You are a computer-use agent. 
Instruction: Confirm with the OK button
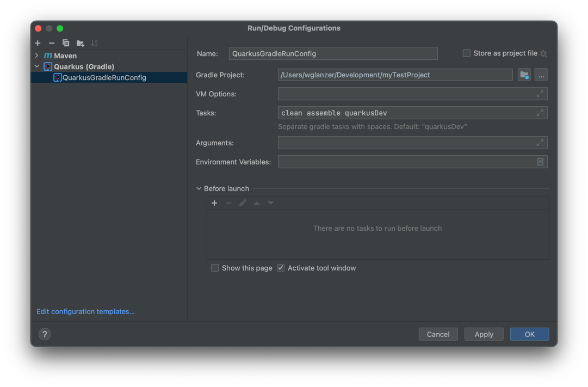pos(529,334)
